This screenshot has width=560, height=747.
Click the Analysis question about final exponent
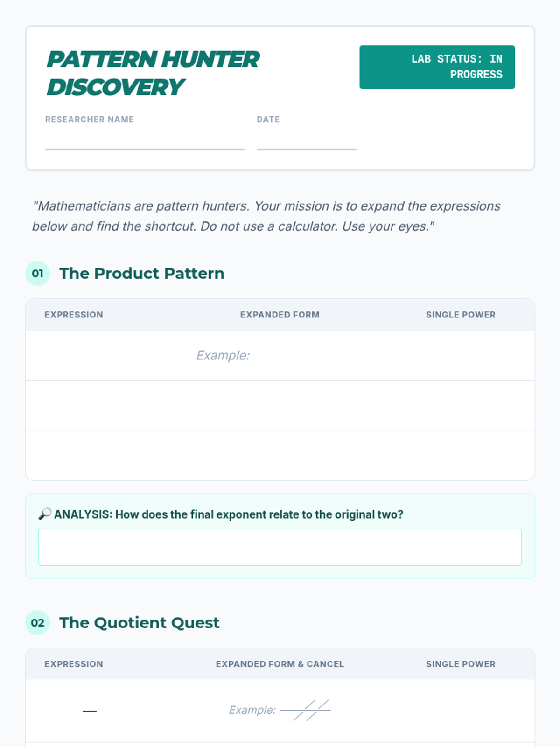229,514
